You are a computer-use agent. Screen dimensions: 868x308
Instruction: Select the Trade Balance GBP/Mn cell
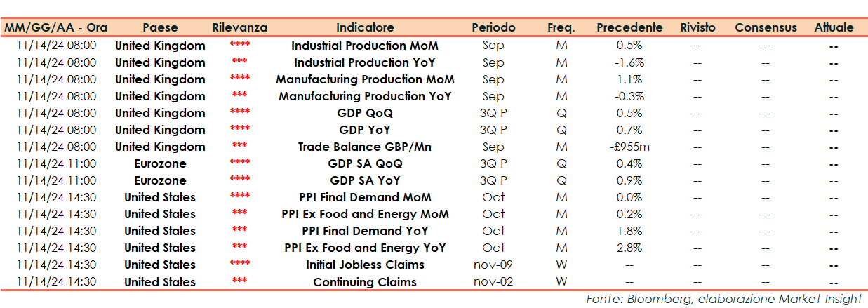[365, 147]
